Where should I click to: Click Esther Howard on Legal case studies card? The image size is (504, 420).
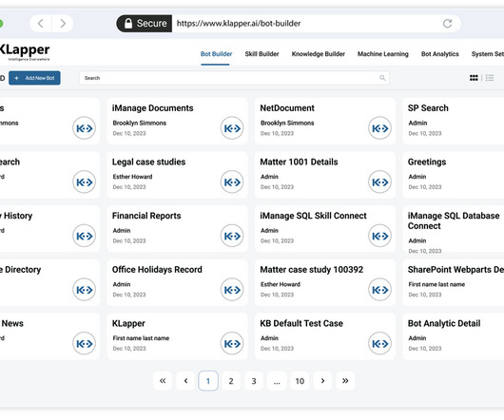(132, 177)
